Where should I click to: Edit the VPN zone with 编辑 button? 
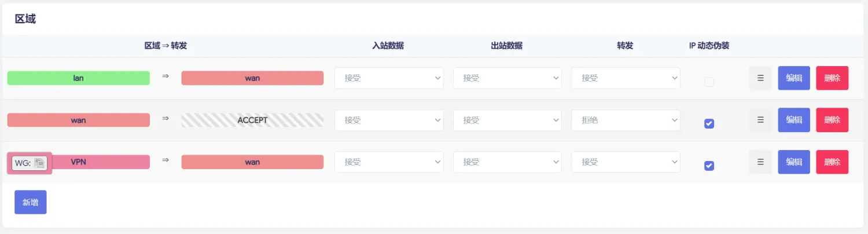(794, 162)
